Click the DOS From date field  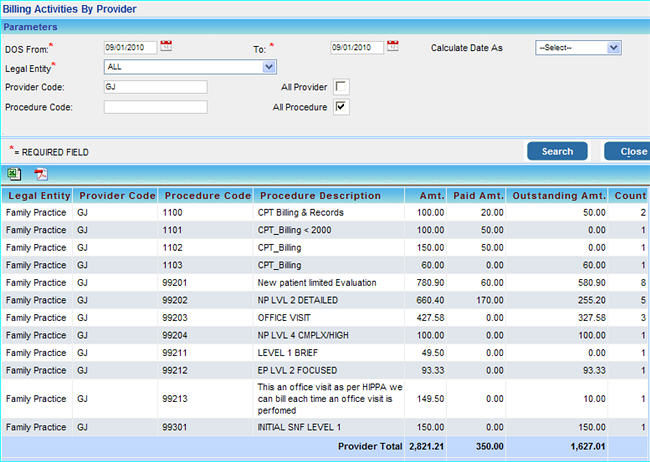pos(130,47)
